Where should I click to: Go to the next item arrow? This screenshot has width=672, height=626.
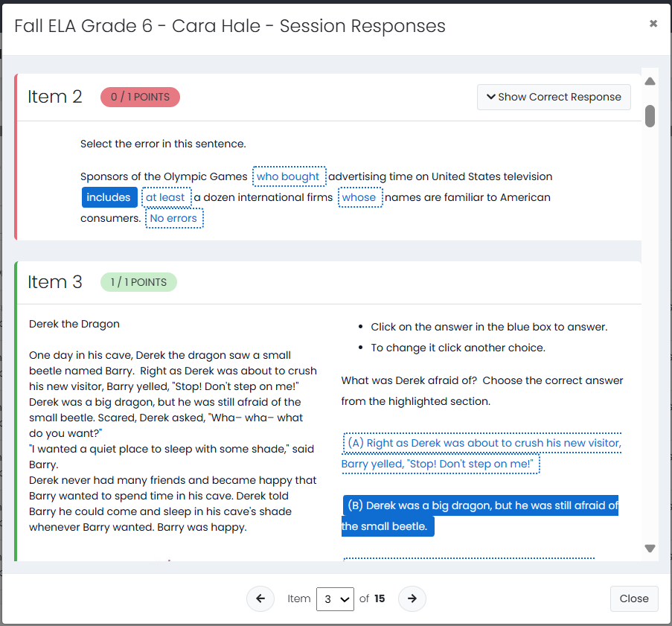[x=412, y=598]
